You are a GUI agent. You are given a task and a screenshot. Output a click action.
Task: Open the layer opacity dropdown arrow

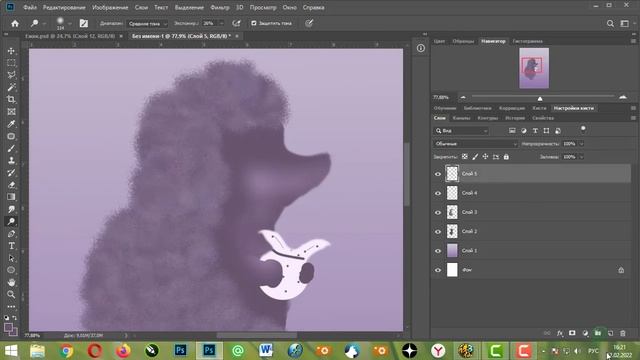point(581,144)
